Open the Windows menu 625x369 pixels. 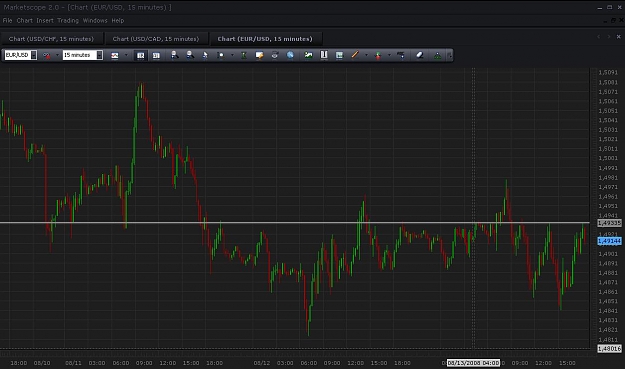point(95,20)
